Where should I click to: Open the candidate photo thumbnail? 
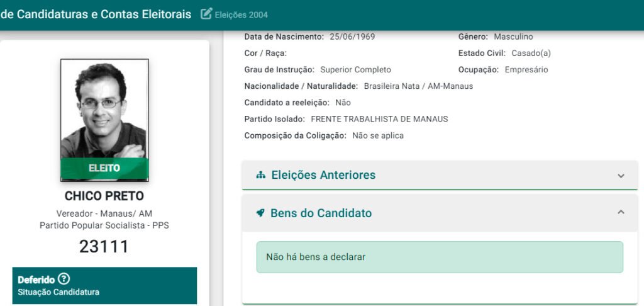click(x=104, y=110)
